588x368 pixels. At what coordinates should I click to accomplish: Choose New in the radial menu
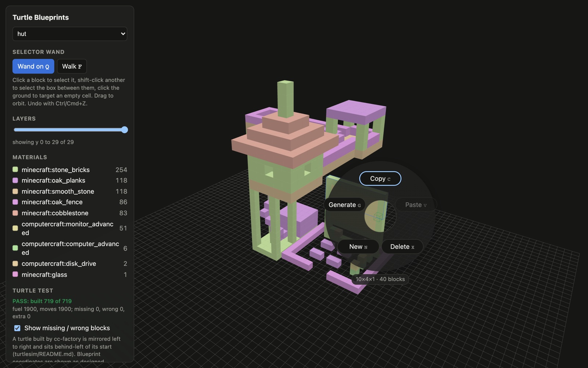pos(358,247)
